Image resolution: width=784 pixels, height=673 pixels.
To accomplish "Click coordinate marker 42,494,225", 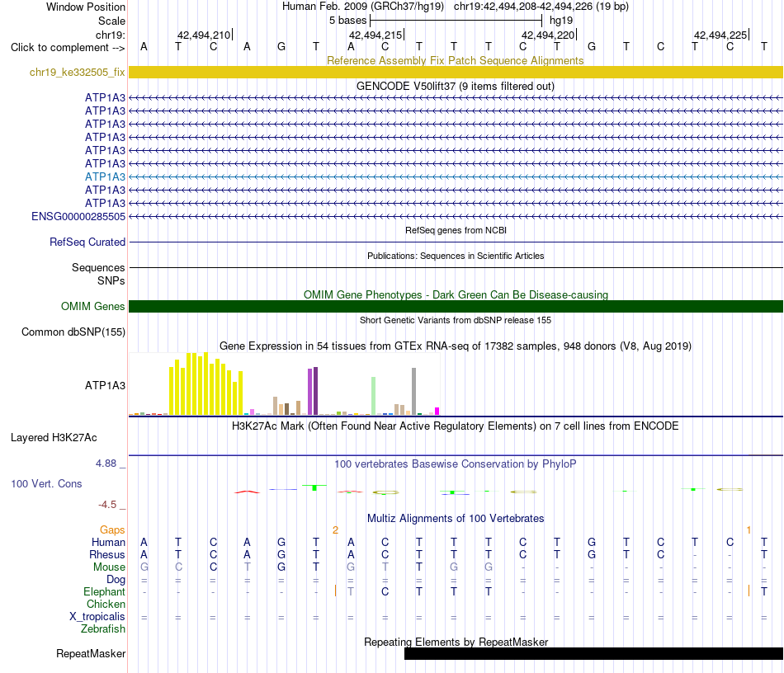I will click(720, 35).
